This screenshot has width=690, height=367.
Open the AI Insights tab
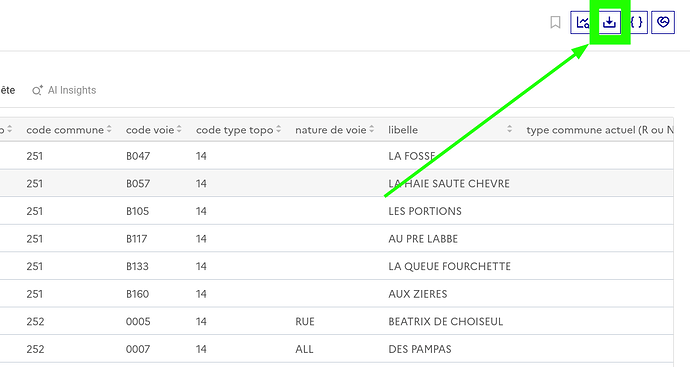click(x=64, y=90)
